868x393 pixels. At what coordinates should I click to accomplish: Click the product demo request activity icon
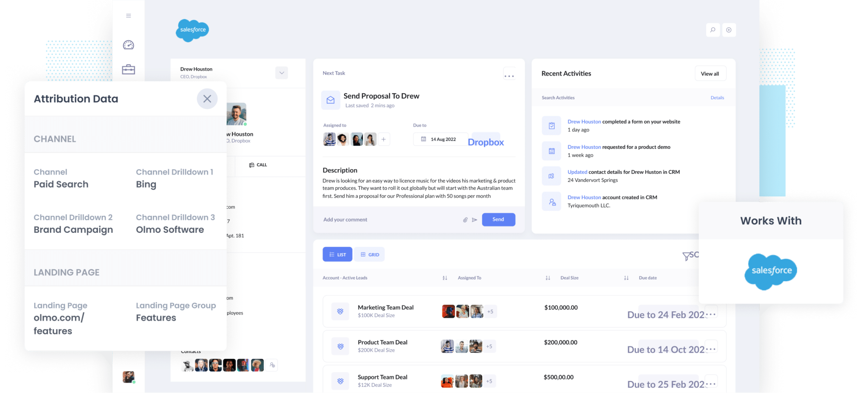pos(551,151)
